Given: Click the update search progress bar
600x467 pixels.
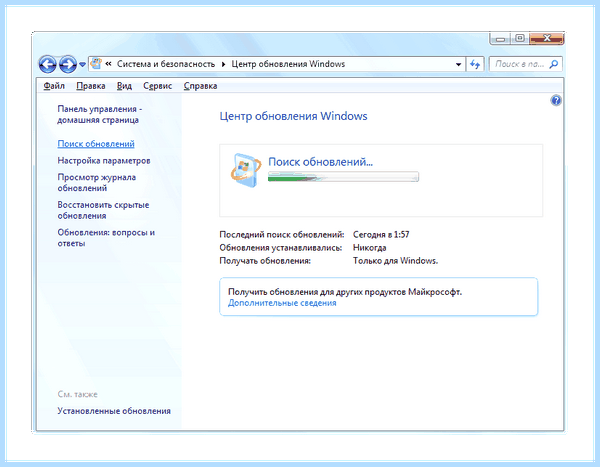Looking at the screenshot, I should coord(343,177).
